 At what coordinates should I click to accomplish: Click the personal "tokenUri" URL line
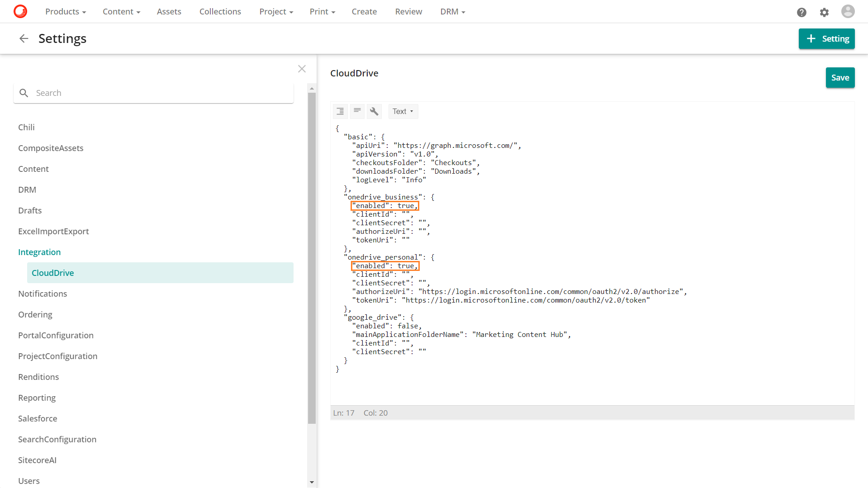[x=501, y=300]
